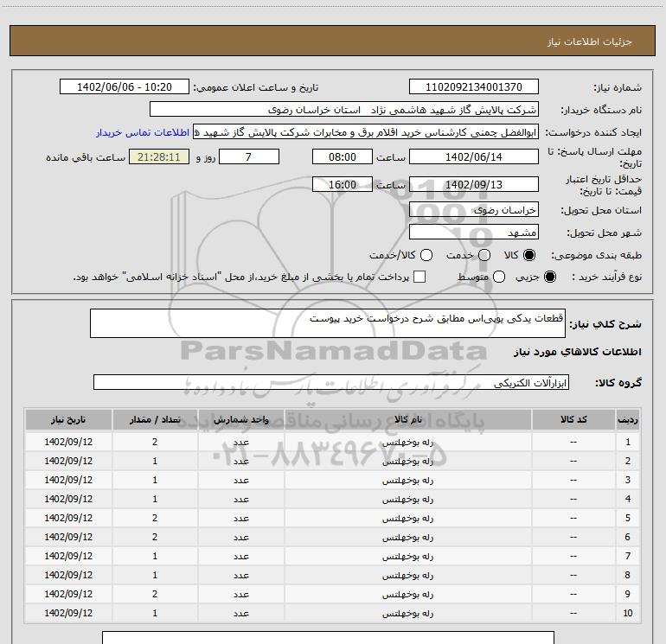Enable the Islamic treasury payment checkbox

click(x=419, y=277)
